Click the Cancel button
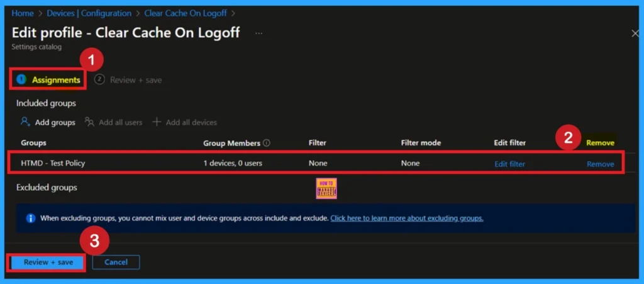This screenshot has height=284, width=644. coord(116,262)
